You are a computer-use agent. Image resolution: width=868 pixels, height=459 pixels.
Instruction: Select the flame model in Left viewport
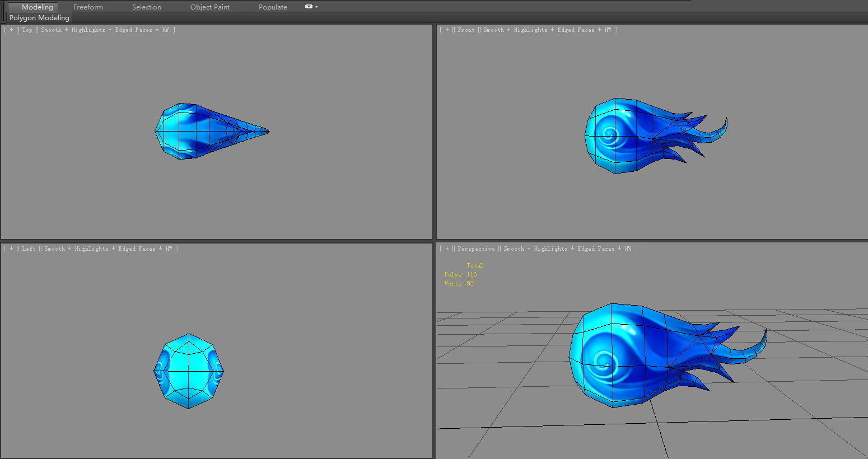click(189, 371)
